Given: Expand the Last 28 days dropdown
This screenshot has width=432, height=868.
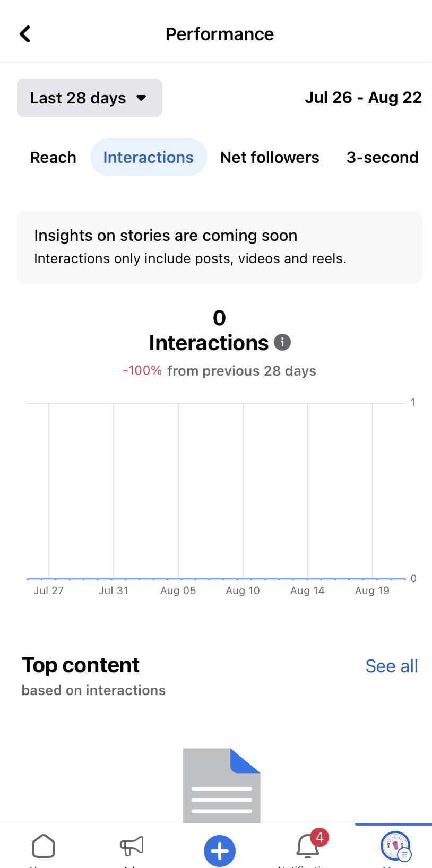Looking at the screenshot, I should point(89,98).
